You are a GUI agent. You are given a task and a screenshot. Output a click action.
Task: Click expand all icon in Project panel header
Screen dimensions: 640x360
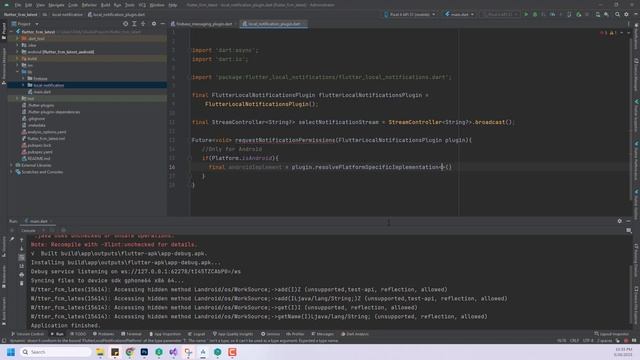click(x=134, y=24)
